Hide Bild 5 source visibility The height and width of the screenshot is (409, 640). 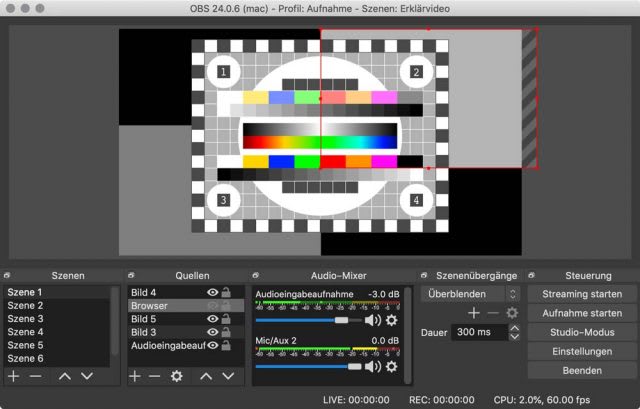[213, 319]
